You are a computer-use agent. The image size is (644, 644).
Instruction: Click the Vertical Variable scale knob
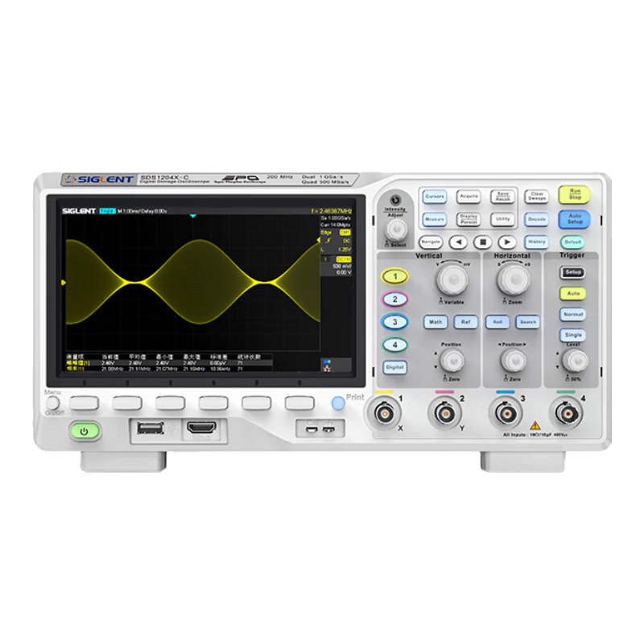452,279
